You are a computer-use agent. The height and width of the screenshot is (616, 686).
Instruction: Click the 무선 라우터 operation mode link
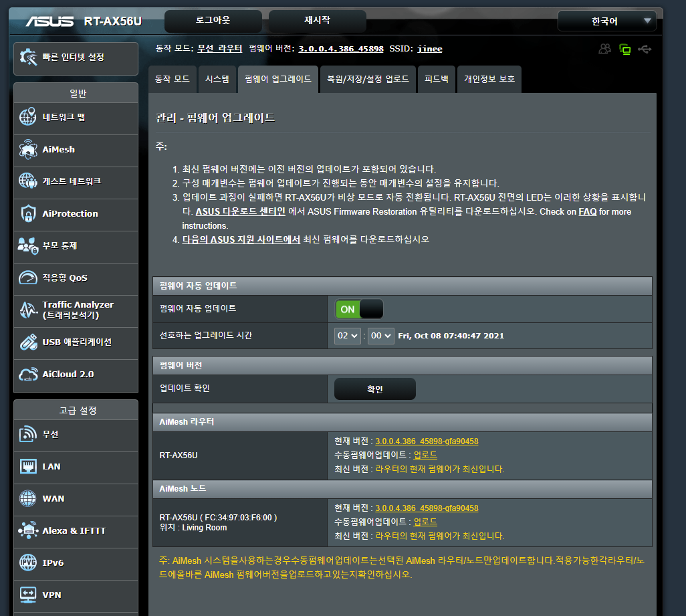219,49
